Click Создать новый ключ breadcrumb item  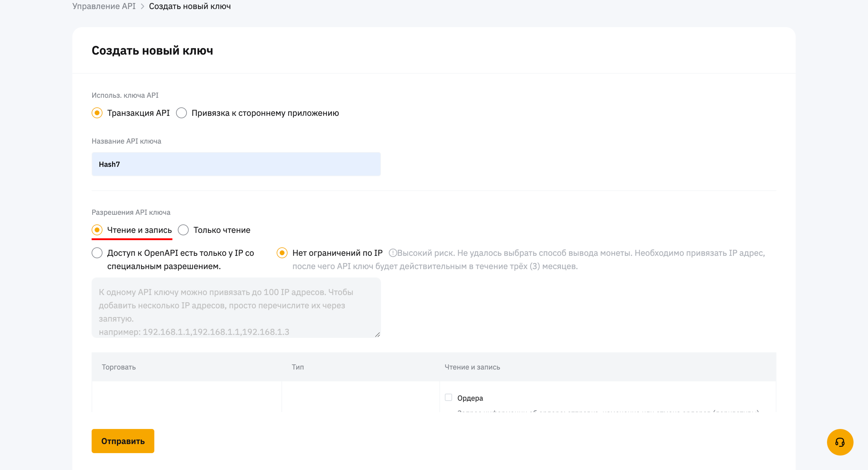point(190,6)
